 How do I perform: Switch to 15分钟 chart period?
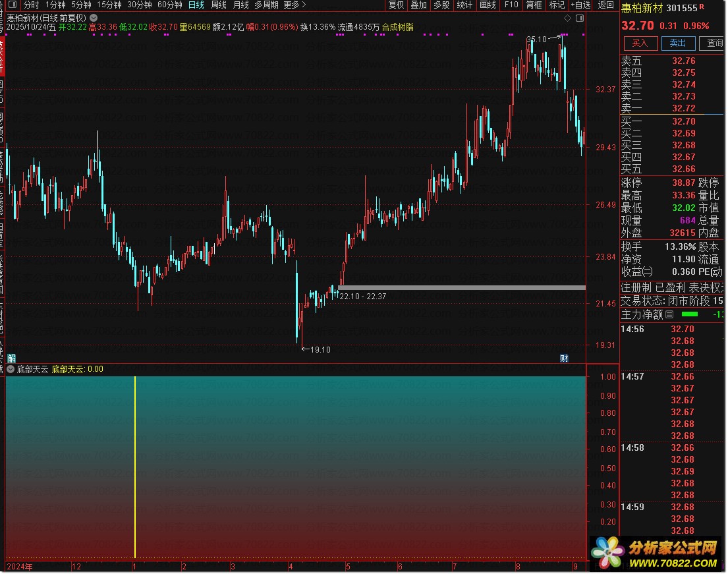point(109,5)
